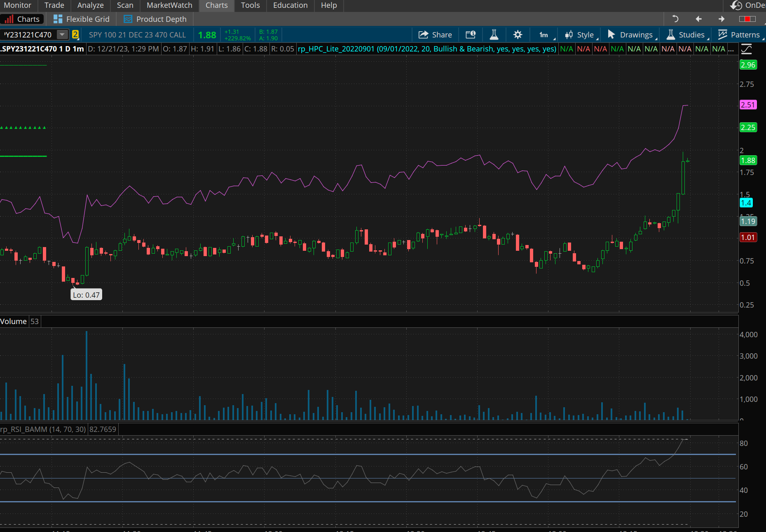Open chart settings gear icon
This screenshot has height=532, width=766.
(518, 35)
